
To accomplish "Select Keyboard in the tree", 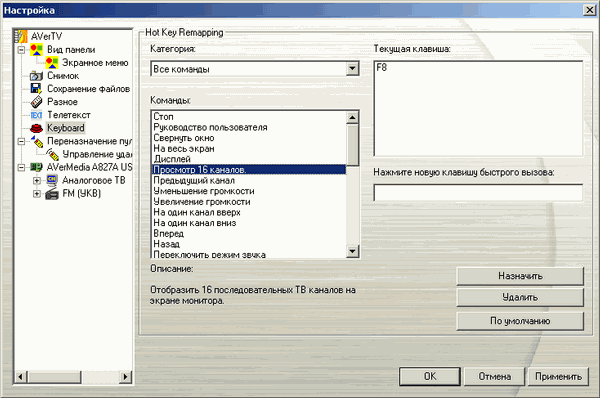I will (65, 128).
